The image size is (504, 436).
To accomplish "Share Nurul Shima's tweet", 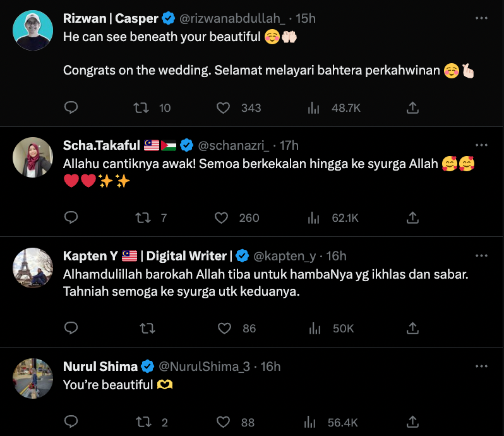I will (412, 422).
